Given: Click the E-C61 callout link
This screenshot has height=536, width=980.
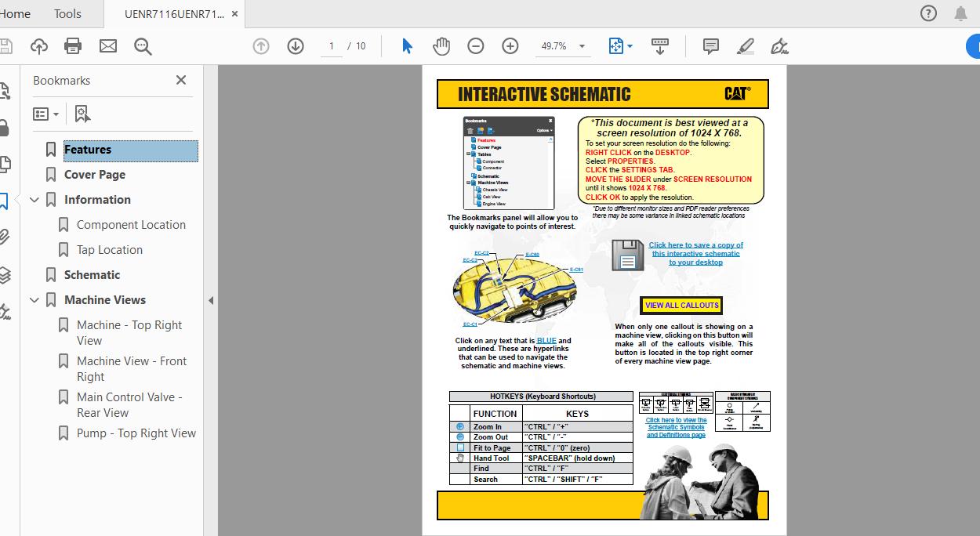Looking at the screenshot, I should click(x=576, y=270).
